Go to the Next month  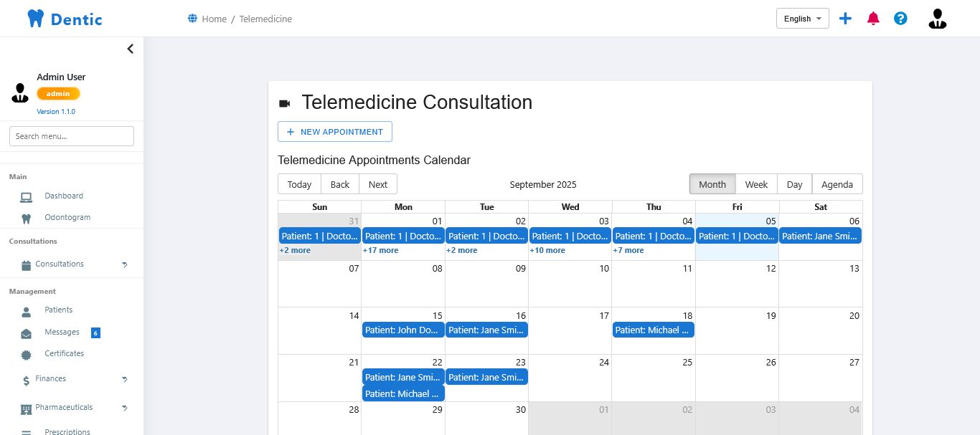pyautogui.click(x=378, y=184)
